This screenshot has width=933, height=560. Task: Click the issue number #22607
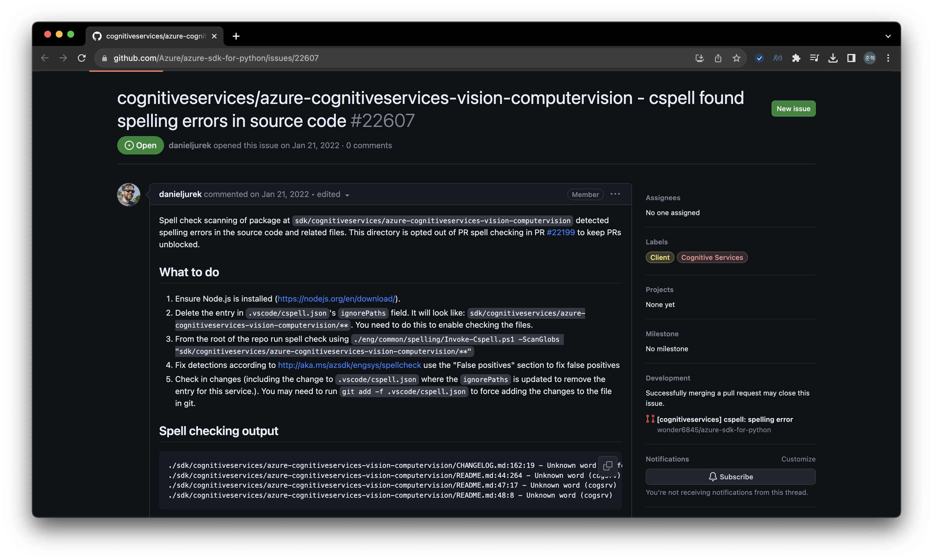point(382,121)
